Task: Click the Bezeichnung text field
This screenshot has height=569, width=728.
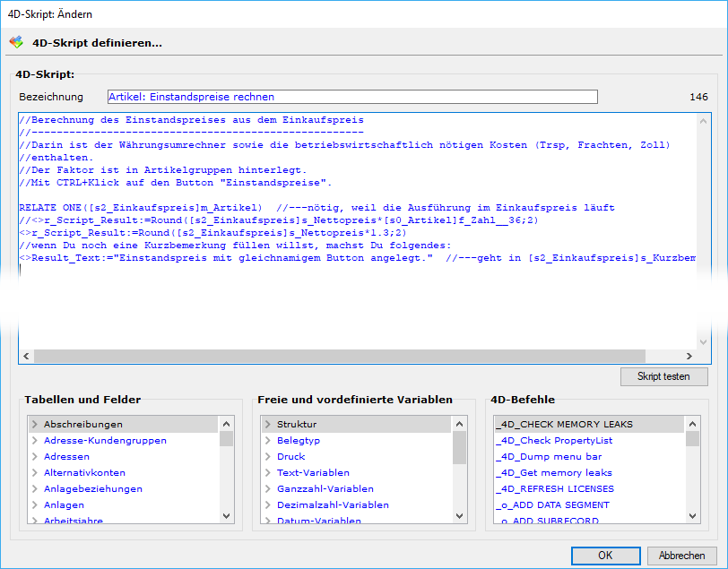Action: coord(351,97)
